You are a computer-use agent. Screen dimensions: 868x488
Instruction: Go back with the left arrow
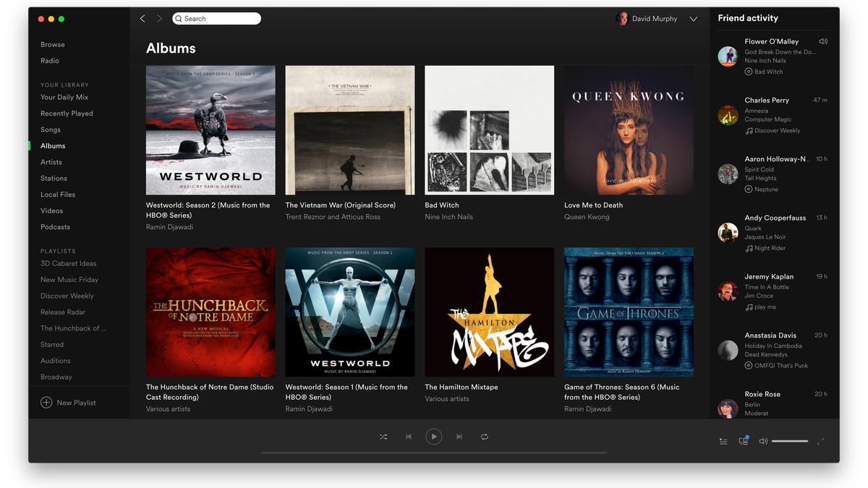click(142, 19)
